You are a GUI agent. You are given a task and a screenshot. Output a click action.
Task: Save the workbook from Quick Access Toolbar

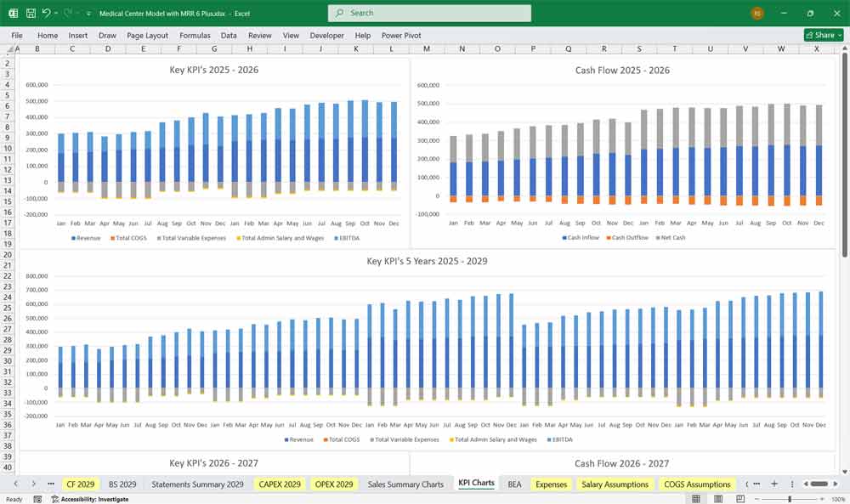[30, 13]
